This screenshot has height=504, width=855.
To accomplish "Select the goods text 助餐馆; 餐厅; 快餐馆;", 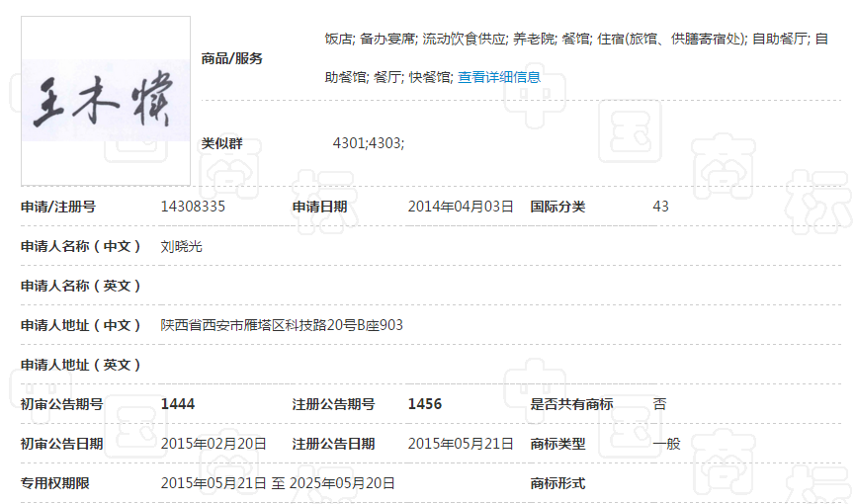I will tap(388, 77).
